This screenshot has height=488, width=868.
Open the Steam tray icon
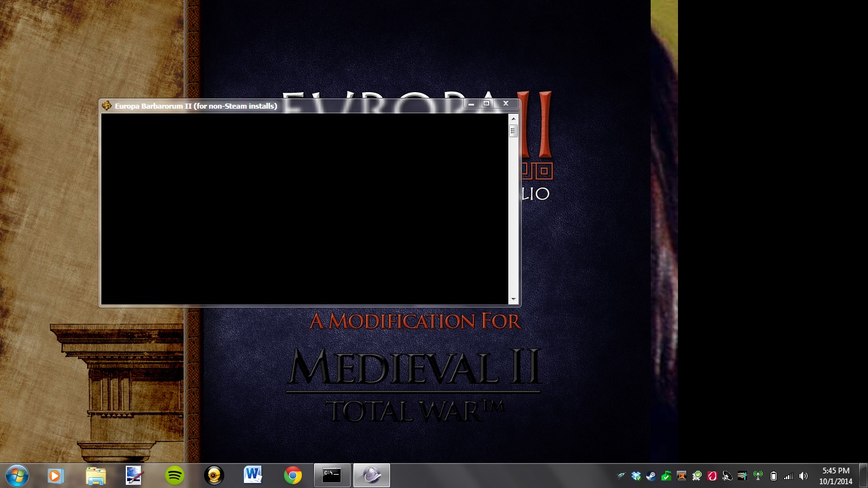click(x=651, y=475)
